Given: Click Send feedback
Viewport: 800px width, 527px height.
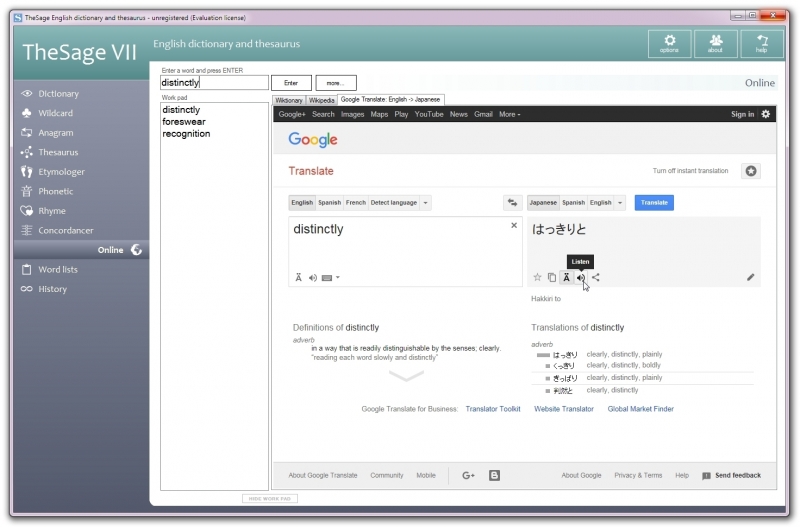Looking at the screenshot, I should point(732,475).
